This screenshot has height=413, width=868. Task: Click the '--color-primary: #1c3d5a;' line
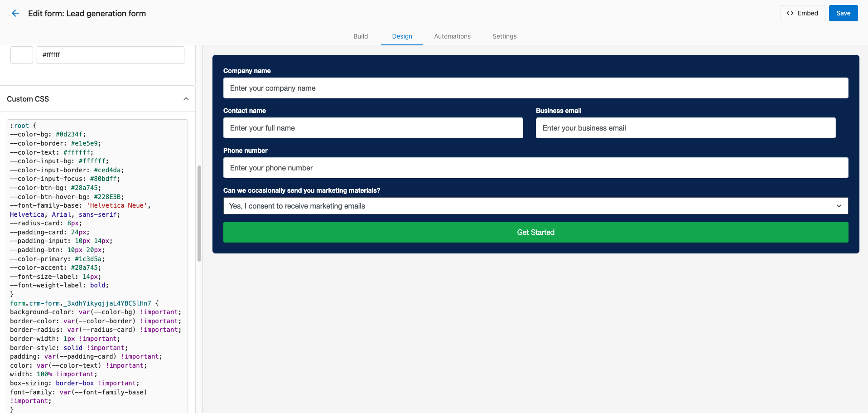(x=58, y=259)
